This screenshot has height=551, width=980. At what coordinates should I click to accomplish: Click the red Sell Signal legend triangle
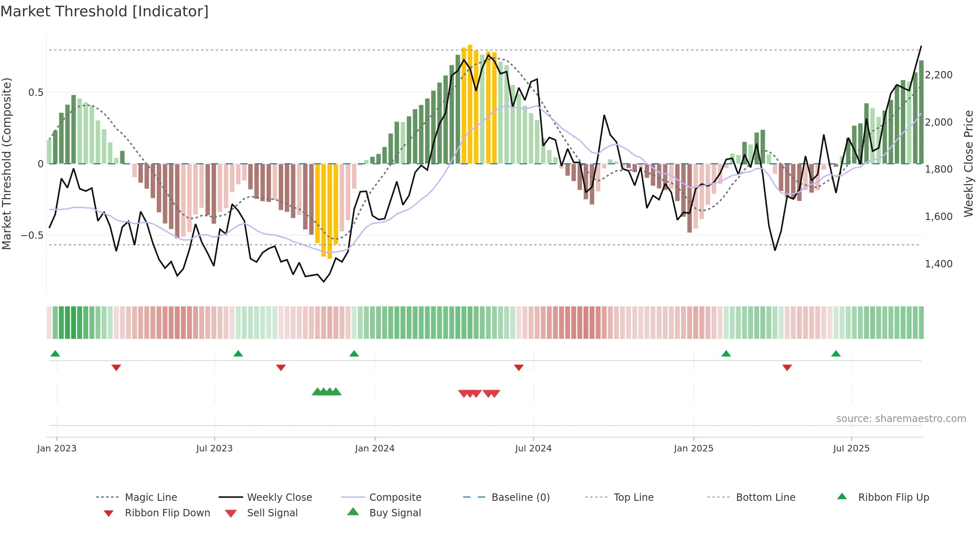click(x=231, y=513)
